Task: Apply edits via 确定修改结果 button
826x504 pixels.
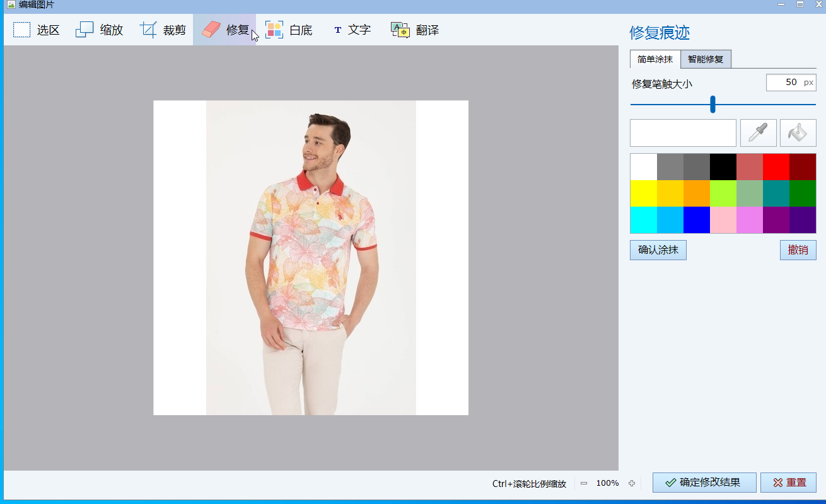Action: [x=704, y=483]
